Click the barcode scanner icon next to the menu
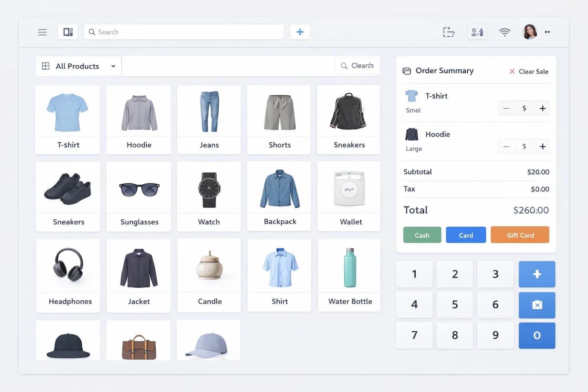588x392 pixels. (68, 32)
